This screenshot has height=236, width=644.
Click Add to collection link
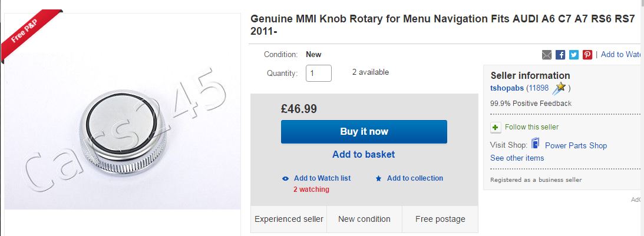click(x=415, y=178)
